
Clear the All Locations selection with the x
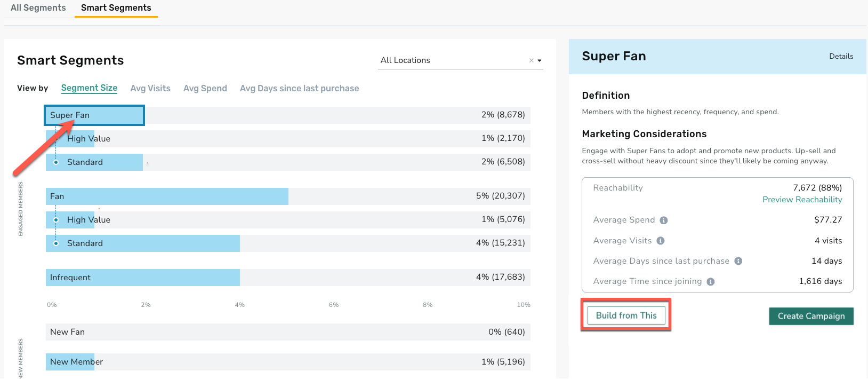531,60
